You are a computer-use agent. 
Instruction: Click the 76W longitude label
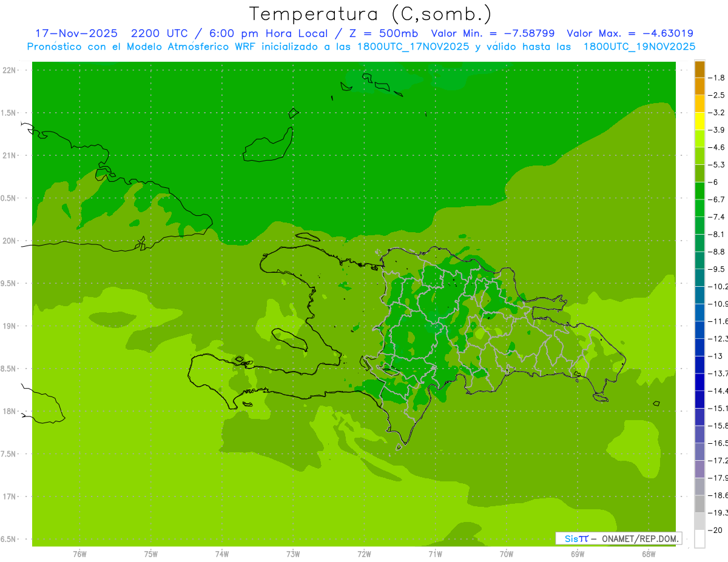[79, 554]
